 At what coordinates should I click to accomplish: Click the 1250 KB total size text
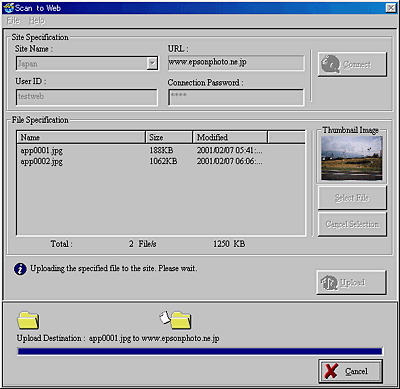pyautogui.click(x=229, y=244)
